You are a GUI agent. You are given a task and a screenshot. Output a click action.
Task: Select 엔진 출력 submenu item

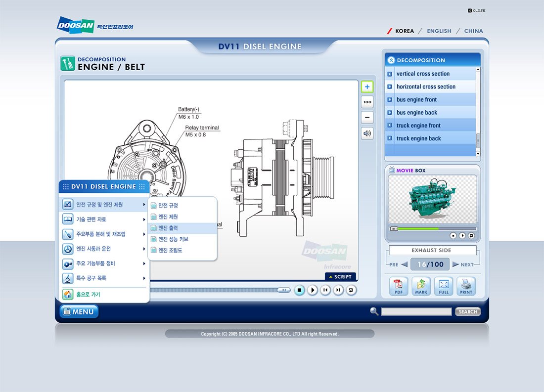182,228
